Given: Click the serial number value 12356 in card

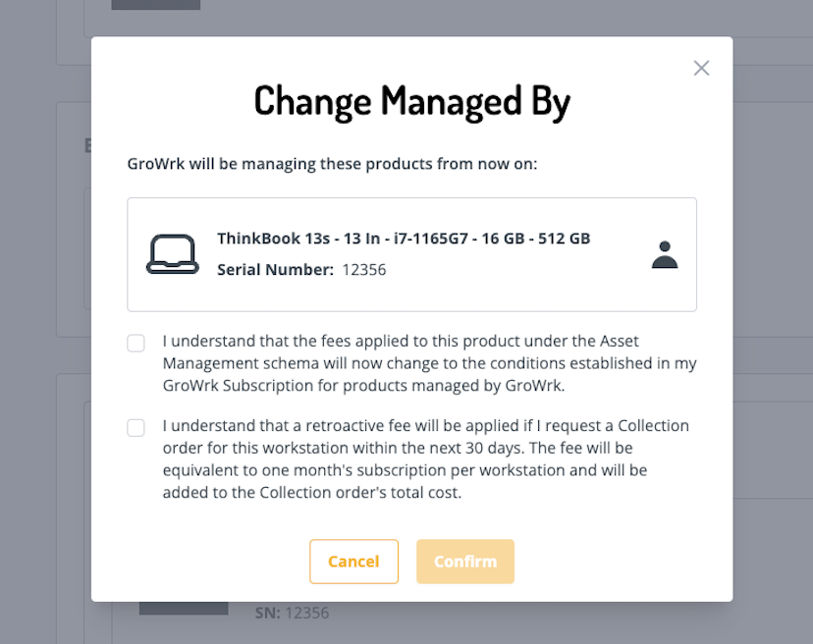Looking at the screenshot, I should [x=363, y=270].
